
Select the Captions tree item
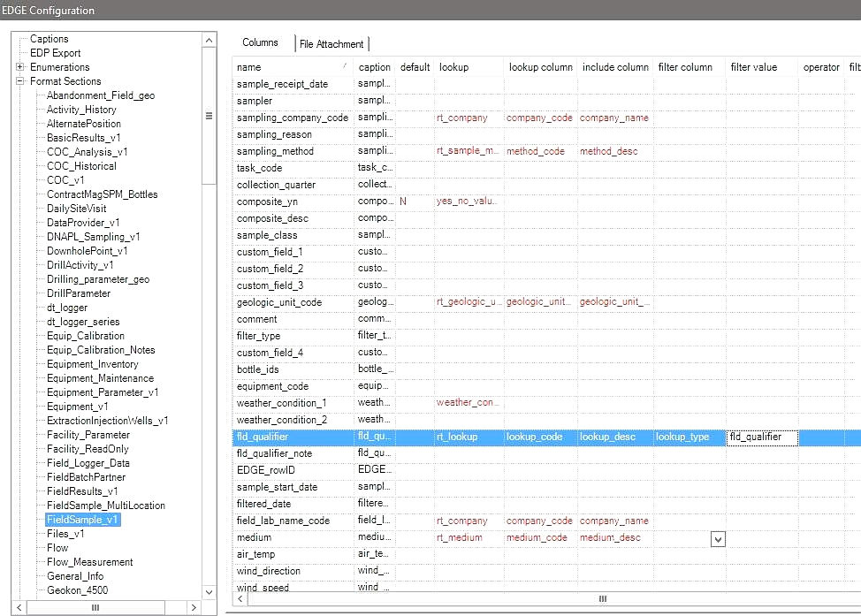[49, 39]
